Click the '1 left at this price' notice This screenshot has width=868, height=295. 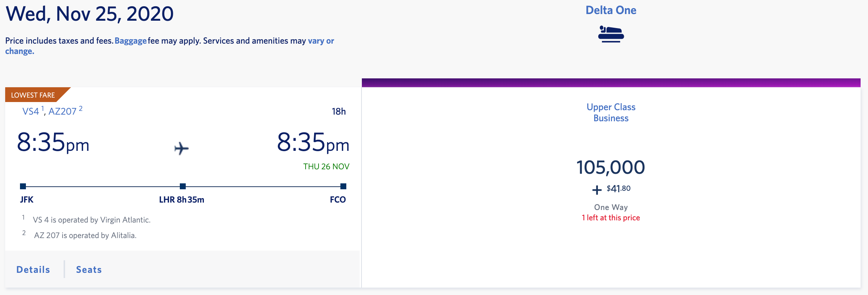coord(611,218)
